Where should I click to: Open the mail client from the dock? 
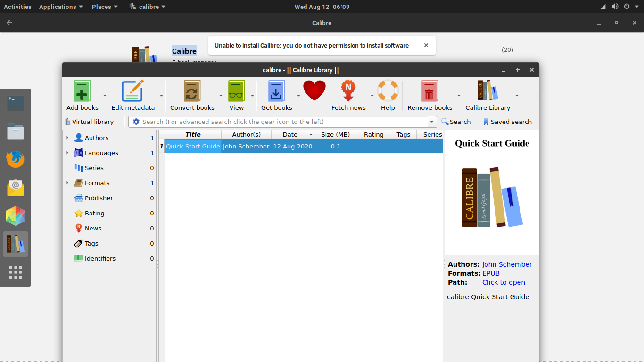click(16, 188)
